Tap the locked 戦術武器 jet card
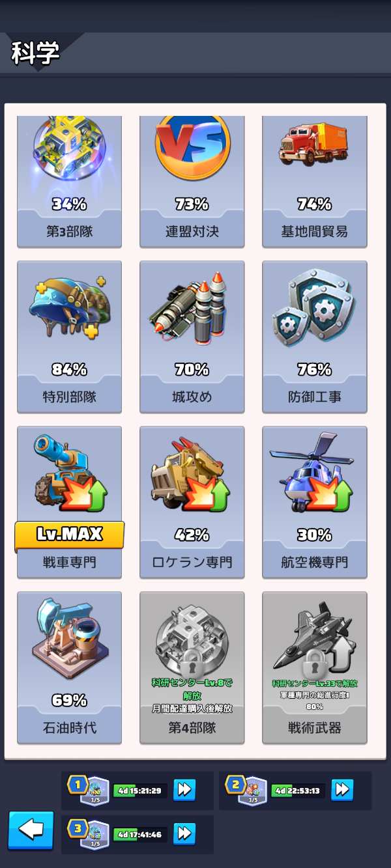The height and width of the screenshot is (868, 391). pyautogui.click(x=314, y=667)
